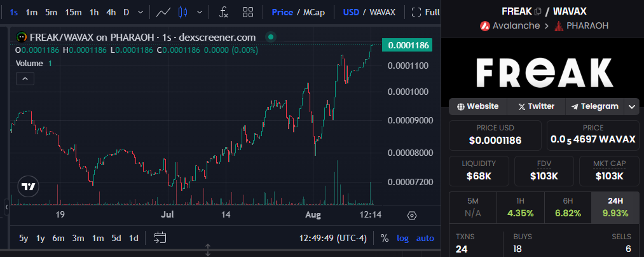Viewport: 644px width, 257px height.
Task: Expand more social links dropdown
Action: point(631,107)
